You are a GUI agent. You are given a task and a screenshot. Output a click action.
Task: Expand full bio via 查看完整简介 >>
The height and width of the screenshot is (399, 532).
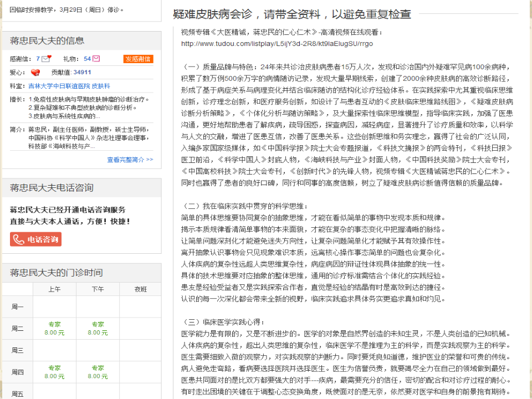(130, 159)
